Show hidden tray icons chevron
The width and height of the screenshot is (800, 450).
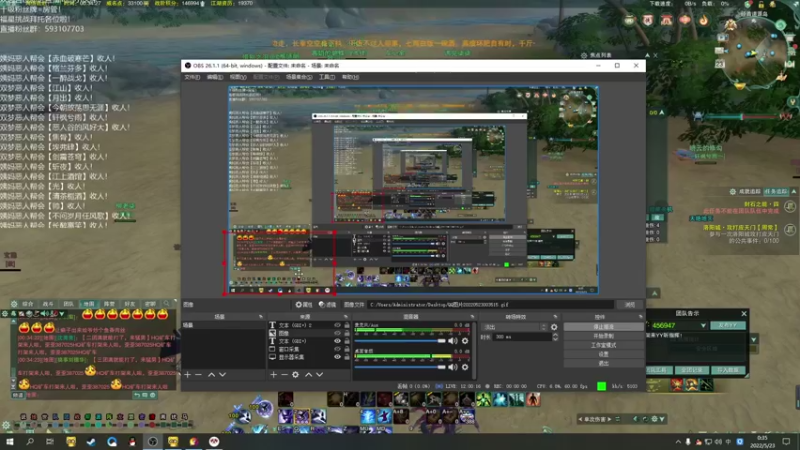pos(678,442)
